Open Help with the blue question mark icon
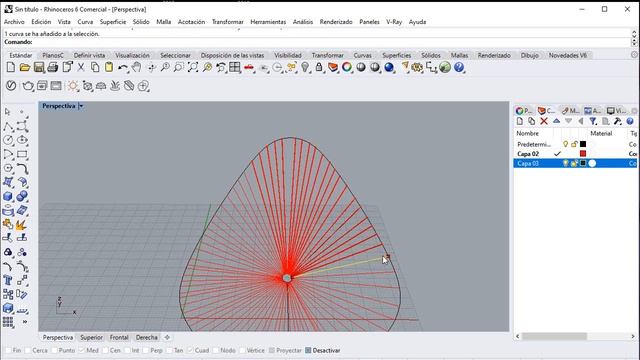The width and height of the screenshot is (640, 360). click(459, 67)
